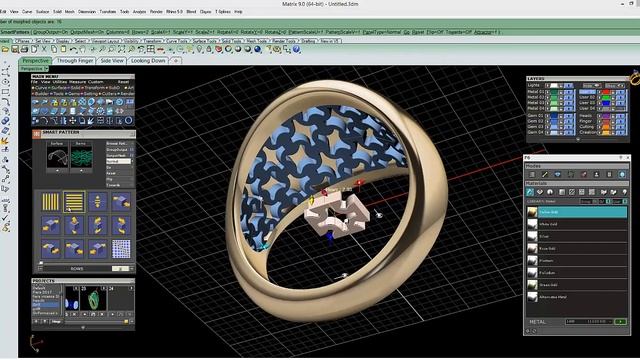Click the add viewport tab plus button
Image resolution: width=640 pixels, height=360 pixels.
176,60
